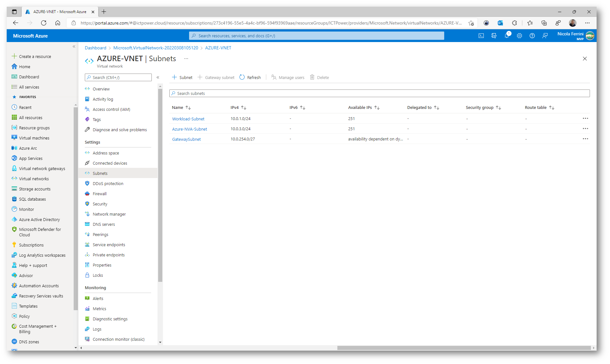Open GatewaySubnet row context menu ellipsis
Screen dimensions: 610x364
(585, 139)
